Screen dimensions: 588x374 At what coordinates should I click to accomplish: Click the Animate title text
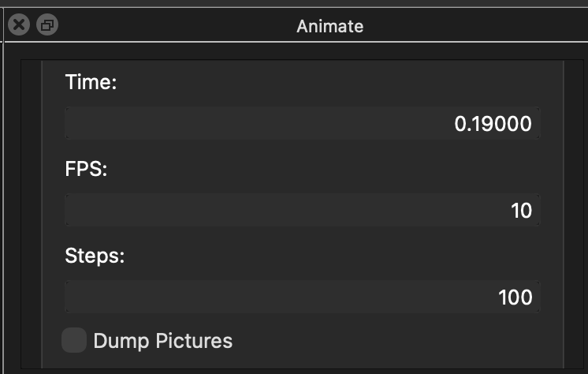(329, 25)
